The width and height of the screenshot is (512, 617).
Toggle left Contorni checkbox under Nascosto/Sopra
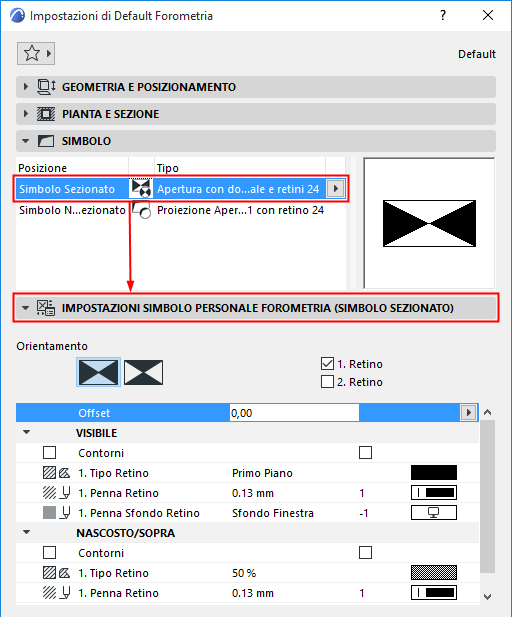(49, 552)
